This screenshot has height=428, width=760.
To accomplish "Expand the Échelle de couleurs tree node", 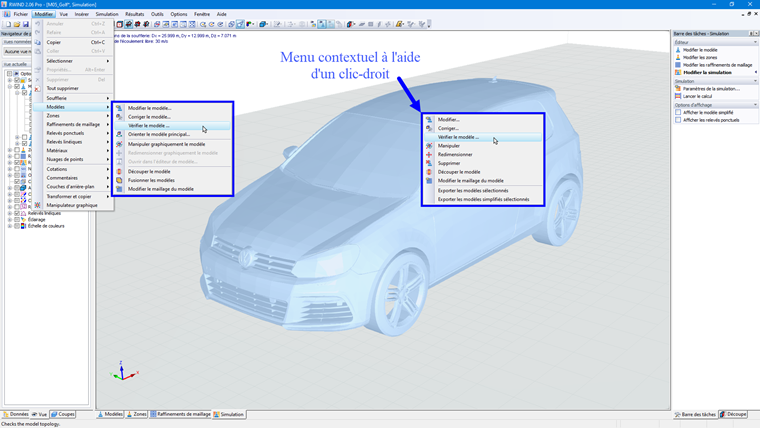I will point(10,226).
